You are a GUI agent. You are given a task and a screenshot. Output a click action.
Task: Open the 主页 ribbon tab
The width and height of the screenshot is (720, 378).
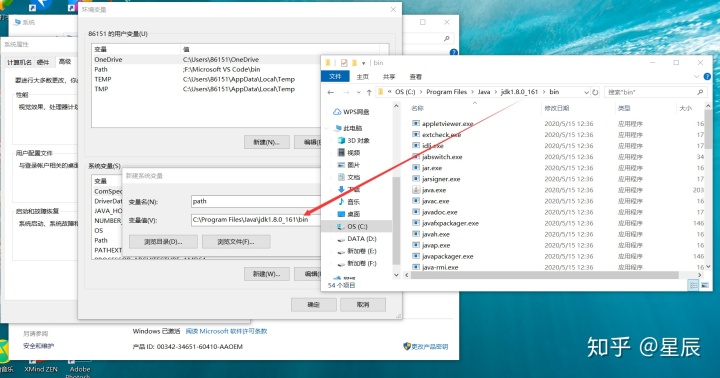click(x=363, y=77)
